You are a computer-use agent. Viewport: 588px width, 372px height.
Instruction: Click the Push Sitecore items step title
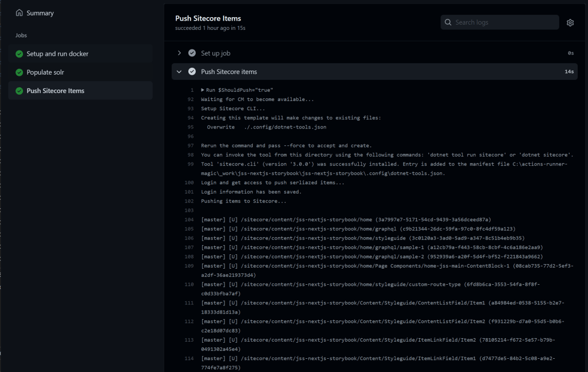tap(229, 72)
